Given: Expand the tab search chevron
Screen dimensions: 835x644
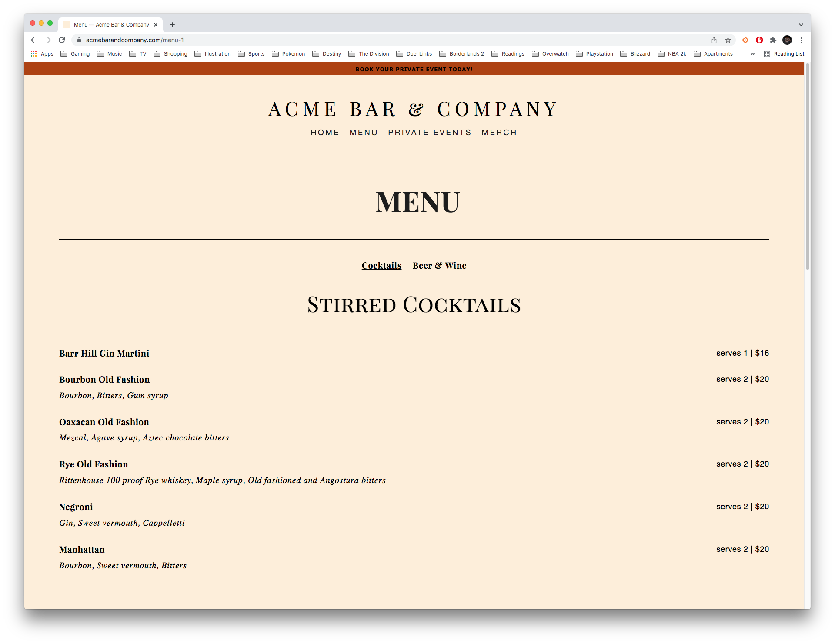Looking at the screenshot, I should (801, 25).
